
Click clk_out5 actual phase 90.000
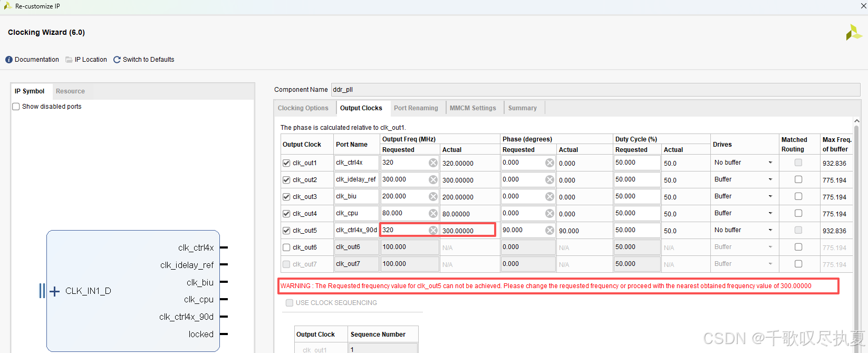tap(569, 231)
